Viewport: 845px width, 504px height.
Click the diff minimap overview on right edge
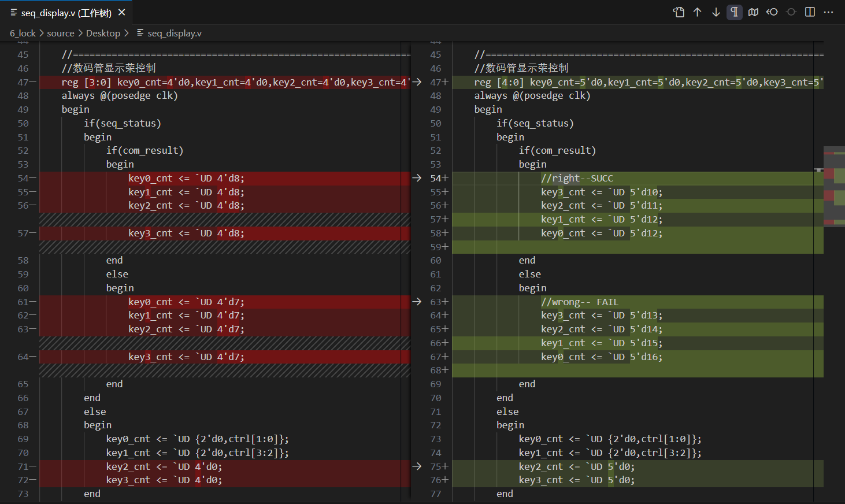point(834,187)
